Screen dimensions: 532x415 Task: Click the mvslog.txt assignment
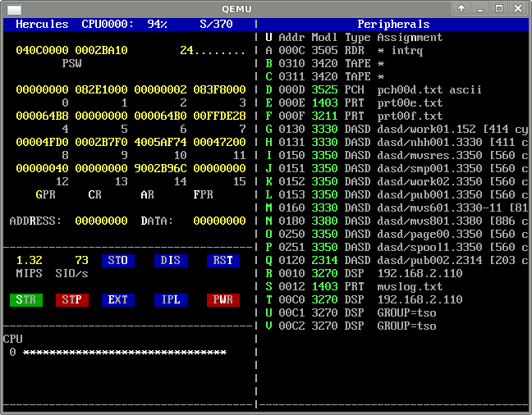(410, 287)
